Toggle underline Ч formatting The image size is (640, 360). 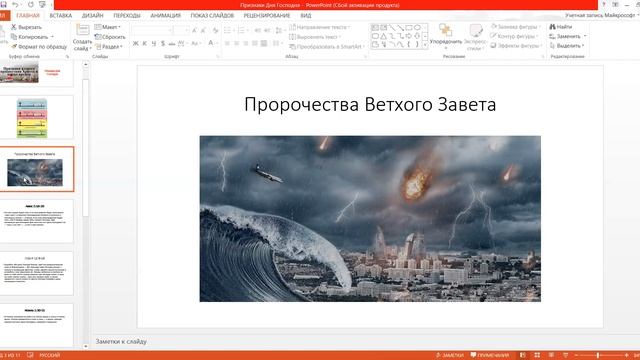[154, 43]
